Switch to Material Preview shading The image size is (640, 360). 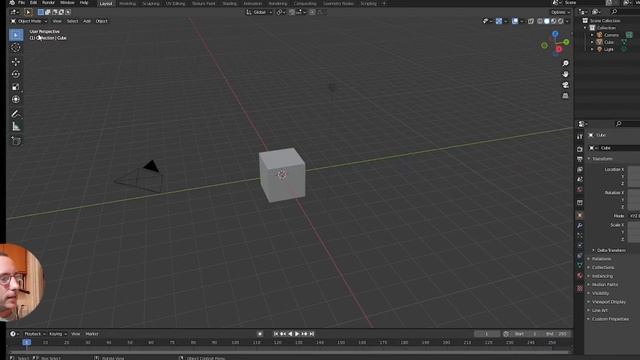point(554,21)
